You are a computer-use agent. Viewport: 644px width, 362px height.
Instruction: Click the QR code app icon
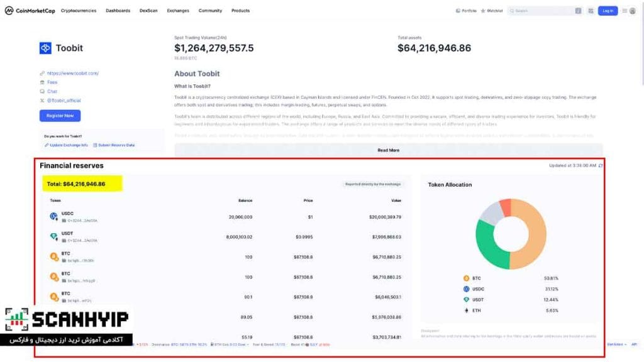pos(591,11)
